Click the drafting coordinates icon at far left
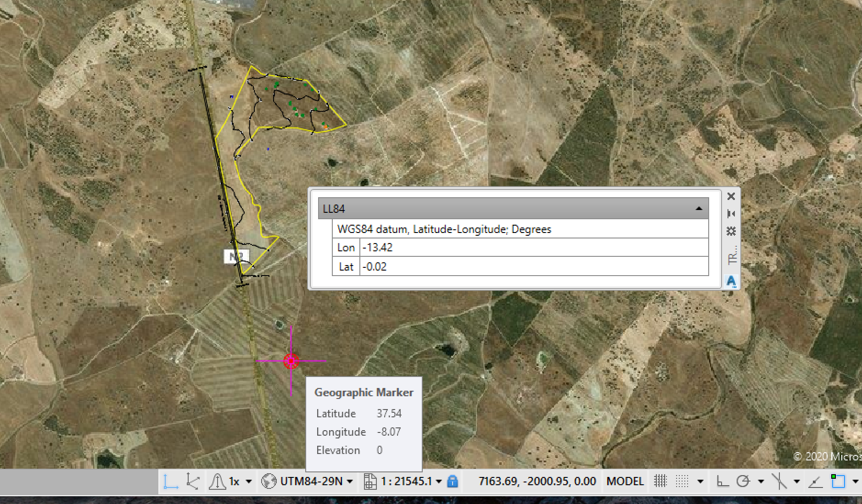This screenshot has height=504, width=862. (171, 482)
